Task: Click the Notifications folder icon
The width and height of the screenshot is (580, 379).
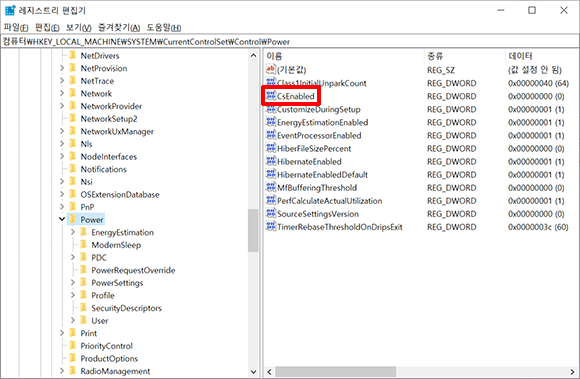Action: tap(73, 169)
